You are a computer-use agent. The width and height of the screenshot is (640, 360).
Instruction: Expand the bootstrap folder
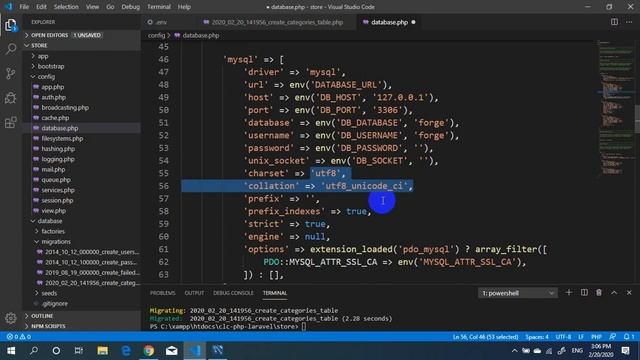[x=51, y=66]
